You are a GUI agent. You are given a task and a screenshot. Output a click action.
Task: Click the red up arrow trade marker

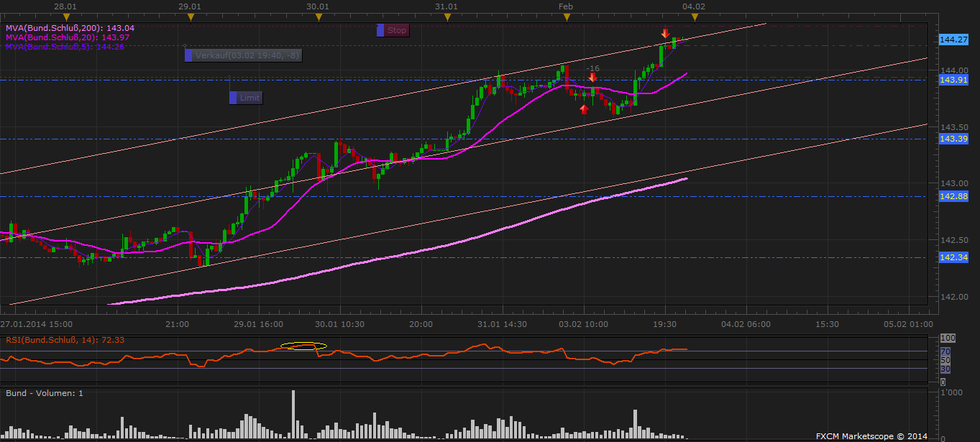point(584,109)
